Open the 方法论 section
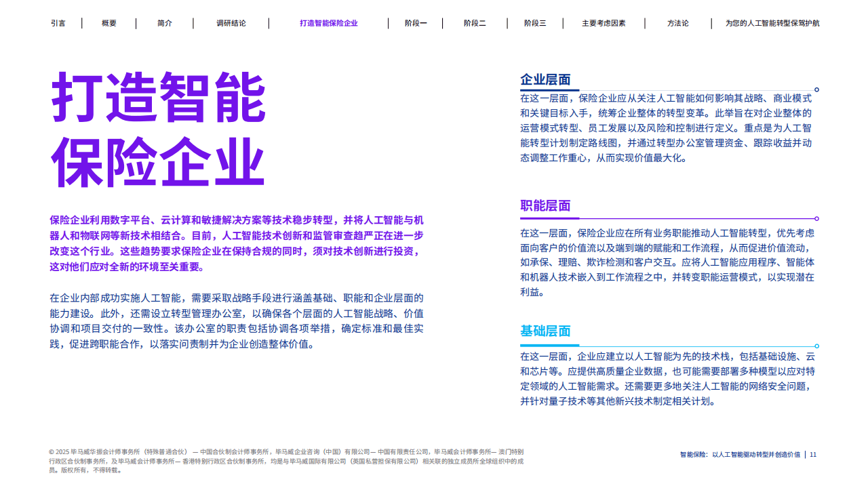 click(x=678, y=23)
